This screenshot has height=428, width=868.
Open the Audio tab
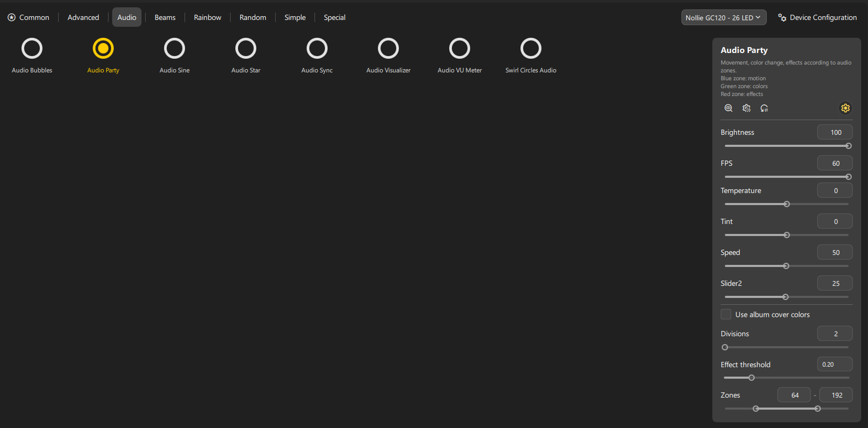coord(127,17)
